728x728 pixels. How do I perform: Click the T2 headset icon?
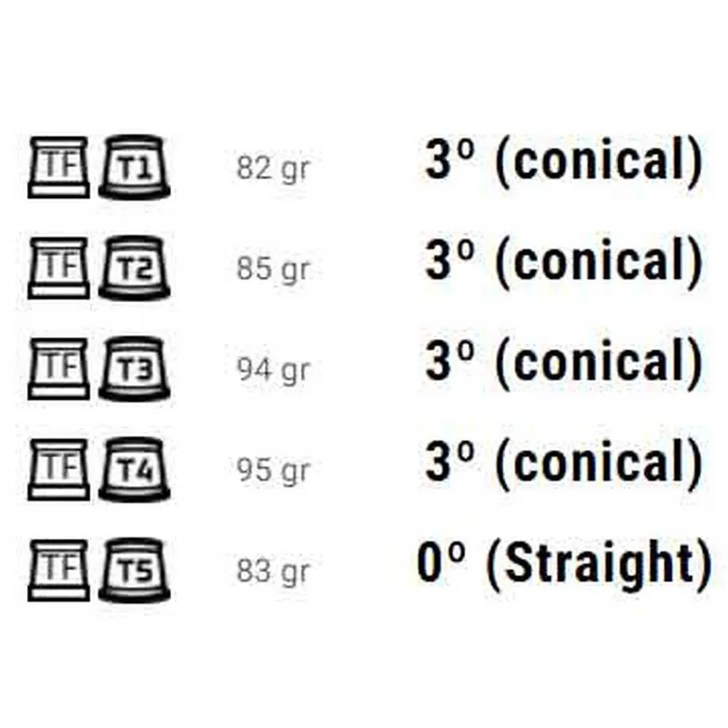(x=135, y=267)
